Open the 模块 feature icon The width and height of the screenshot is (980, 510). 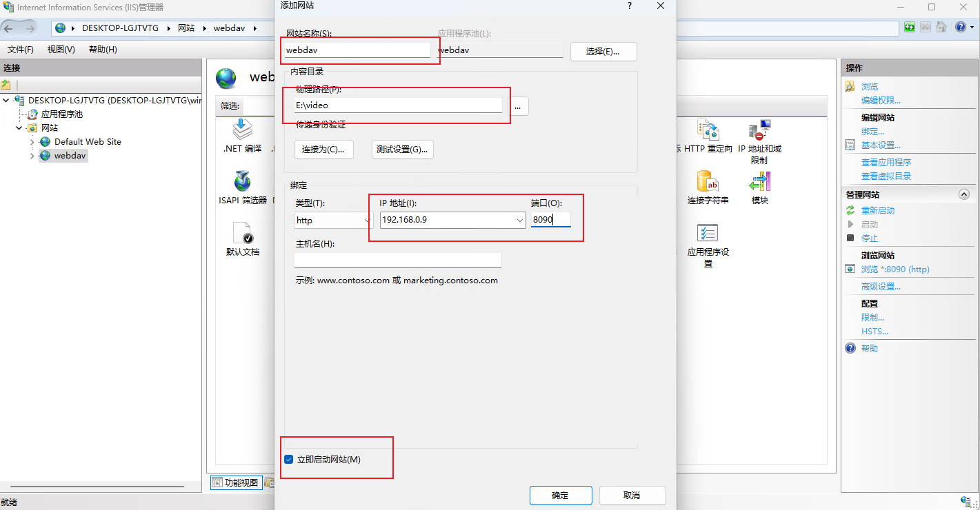[759, 182]
